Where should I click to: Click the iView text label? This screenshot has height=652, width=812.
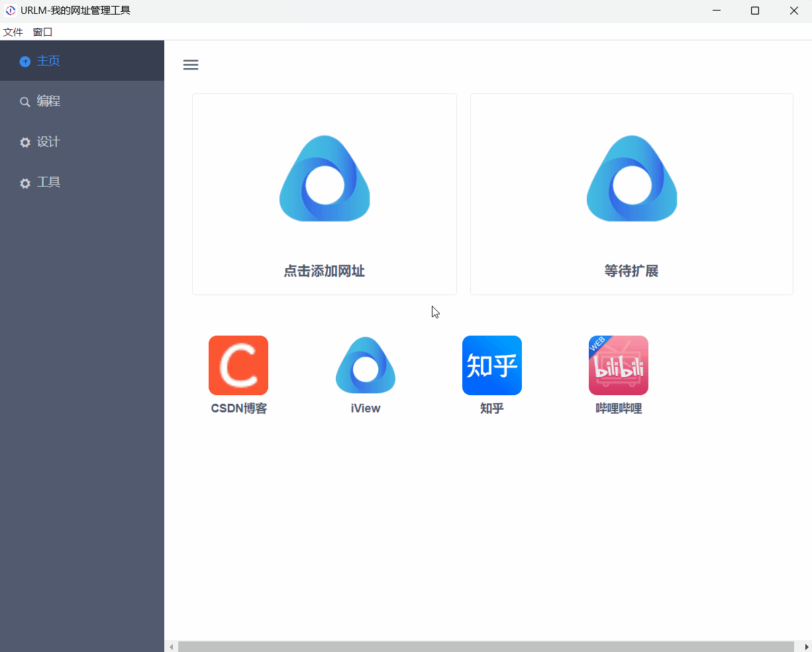(x=366, y=408)
